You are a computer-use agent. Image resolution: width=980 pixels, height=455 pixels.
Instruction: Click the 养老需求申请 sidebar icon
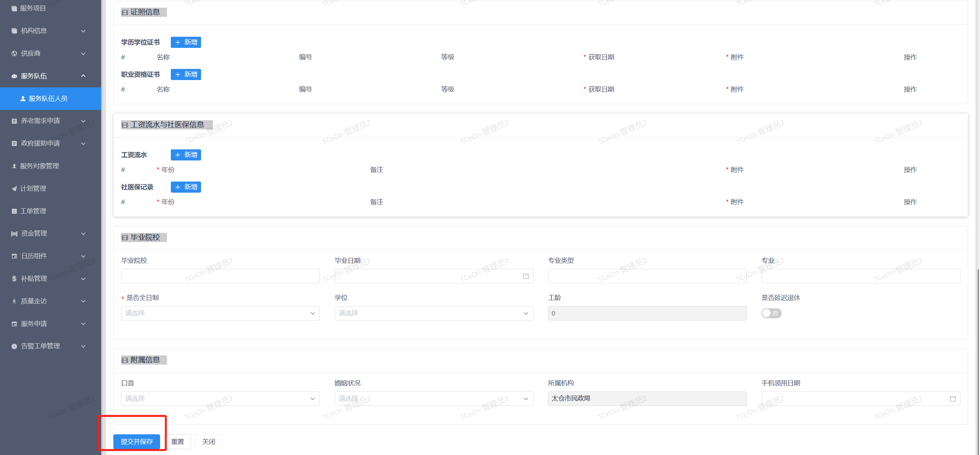(14, 121)
